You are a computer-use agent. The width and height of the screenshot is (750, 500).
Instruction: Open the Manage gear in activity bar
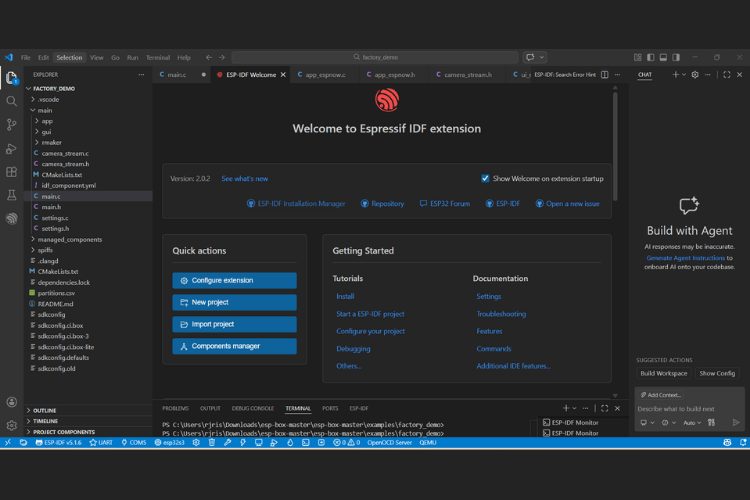point(11,425)
